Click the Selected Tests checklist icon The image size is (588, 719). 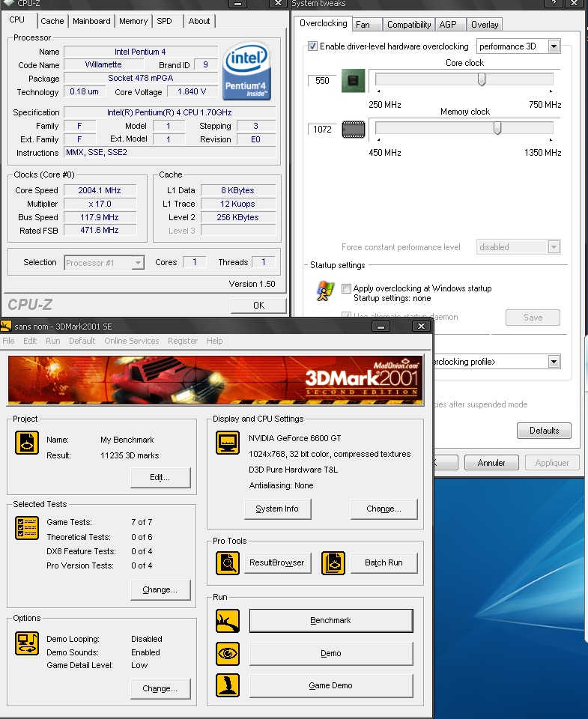[27, 528]
